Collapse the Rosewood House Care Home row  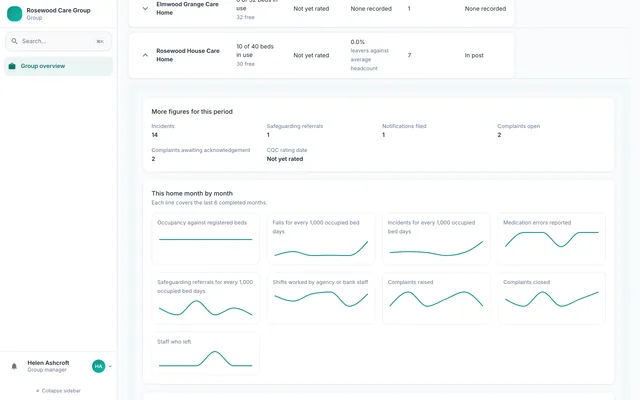coord(145,55)
